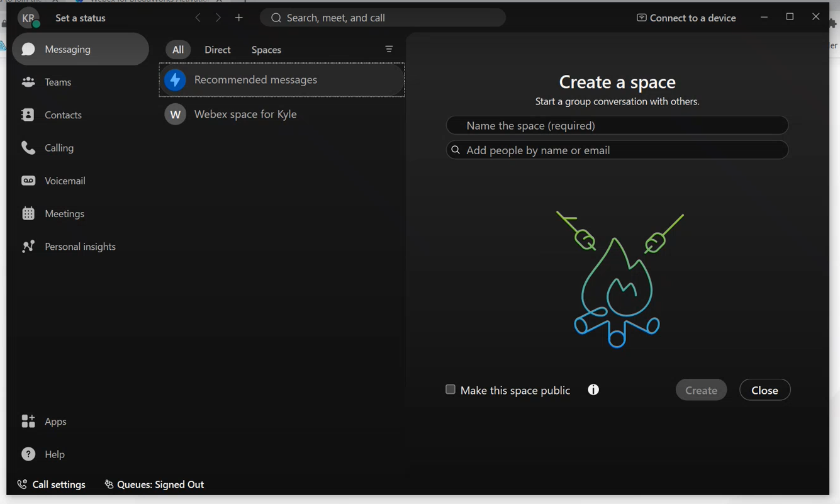Click Connect to a device

[x=686, y=18]
